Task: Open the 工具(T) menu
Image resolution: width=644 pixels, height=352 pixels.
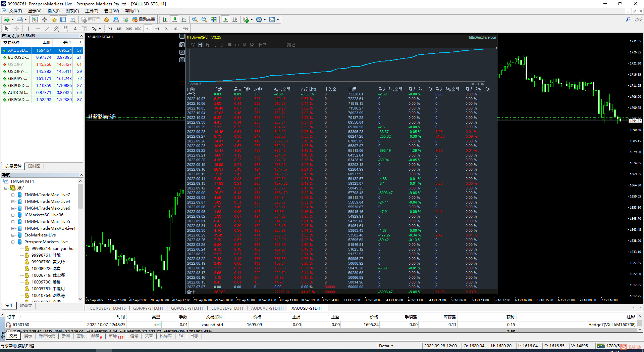Action: tap(91, 11)
